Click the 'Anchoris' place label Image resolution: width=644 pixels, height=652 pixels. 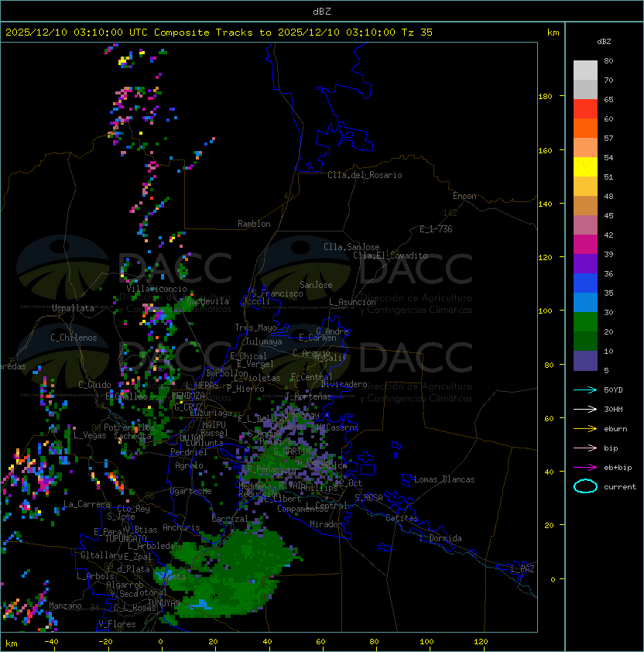(x=181, y=527)
